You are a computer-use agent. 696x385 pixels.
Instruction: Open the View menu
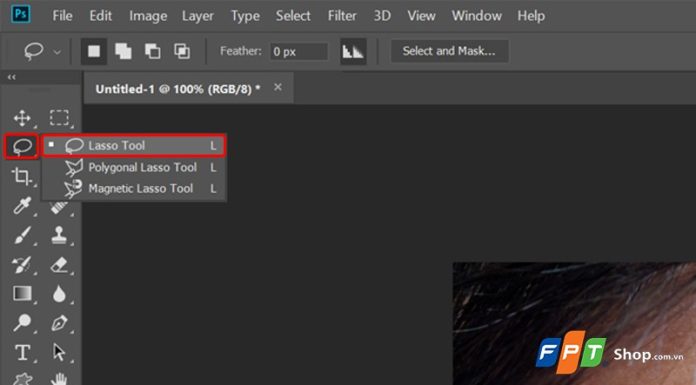click(x=421, y=16)
